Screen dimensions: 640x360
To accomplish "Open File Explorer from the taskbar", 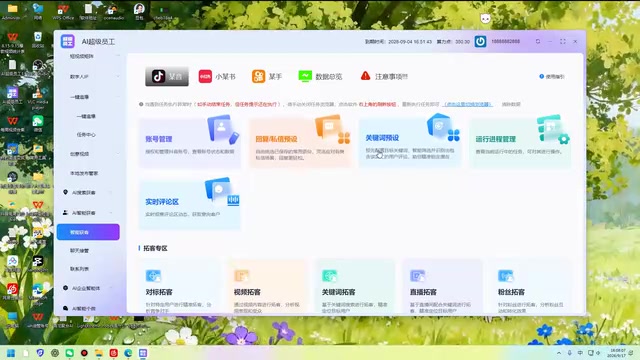I will [x=99, y=353].
